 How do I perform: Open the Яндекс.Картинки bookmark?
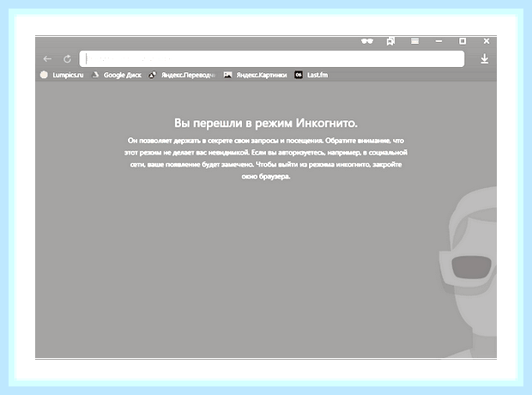click(255, 75)
